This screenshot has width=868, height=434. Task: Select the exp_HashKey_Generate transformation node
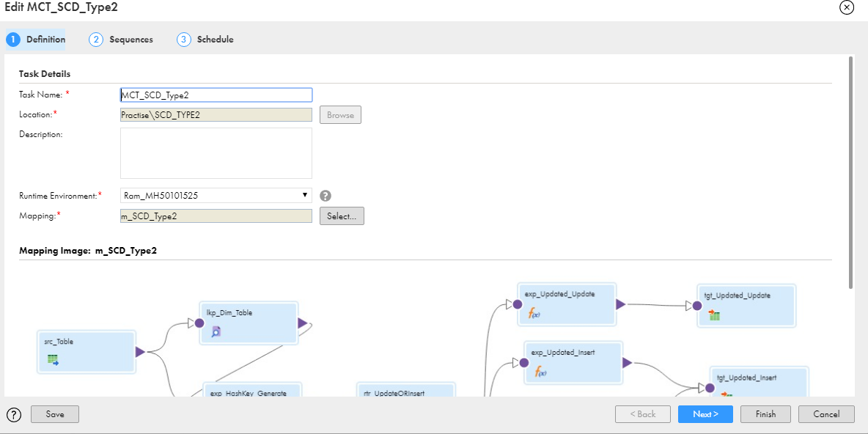pos(252,390)
